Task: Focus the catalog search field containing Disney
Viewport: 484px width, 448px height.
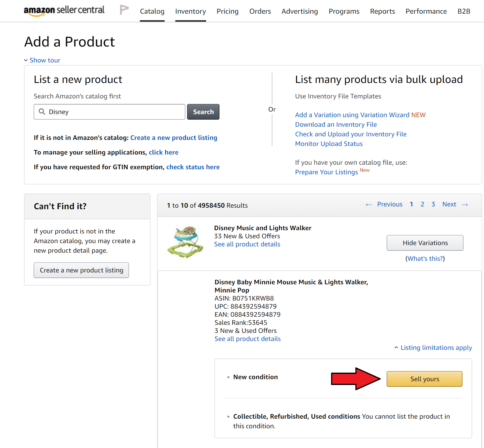Action: (x=115, y=112)
